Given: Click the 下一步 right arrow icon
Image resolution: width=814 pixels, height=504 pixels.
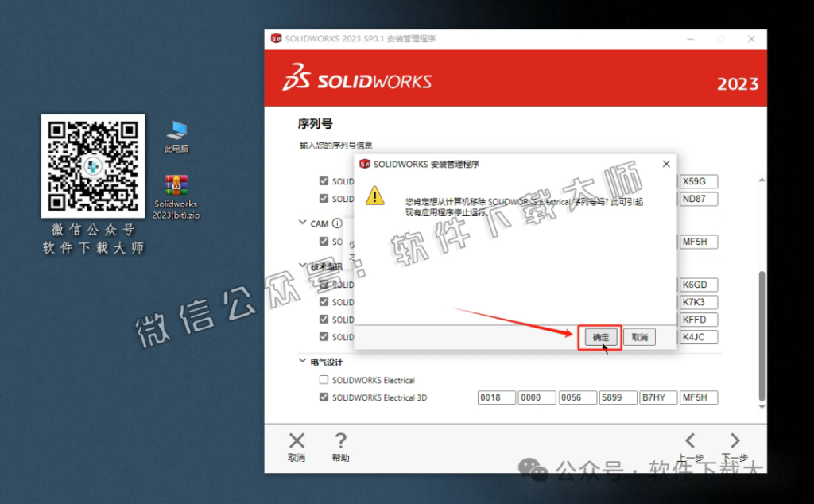Looking at the screenshot, I should pyautogui.click(x=733, y=441).
